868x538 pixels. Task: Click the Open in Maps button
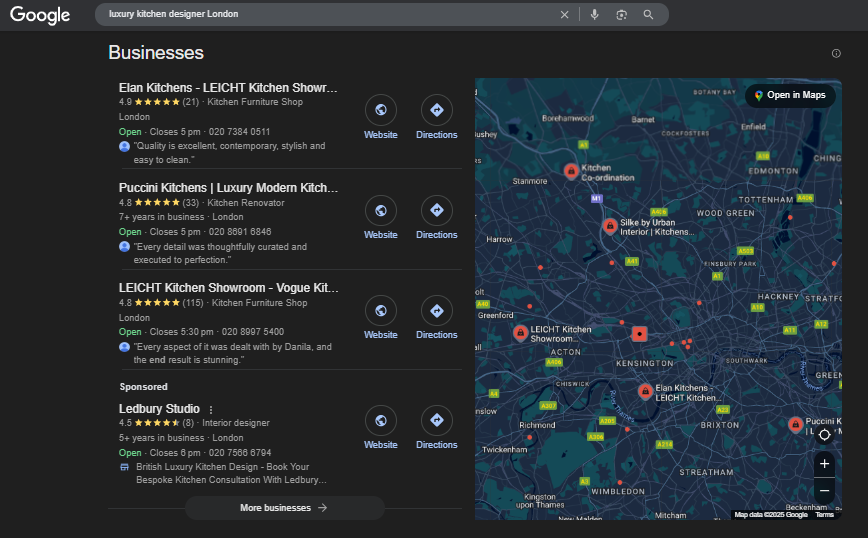coord(790,95)
